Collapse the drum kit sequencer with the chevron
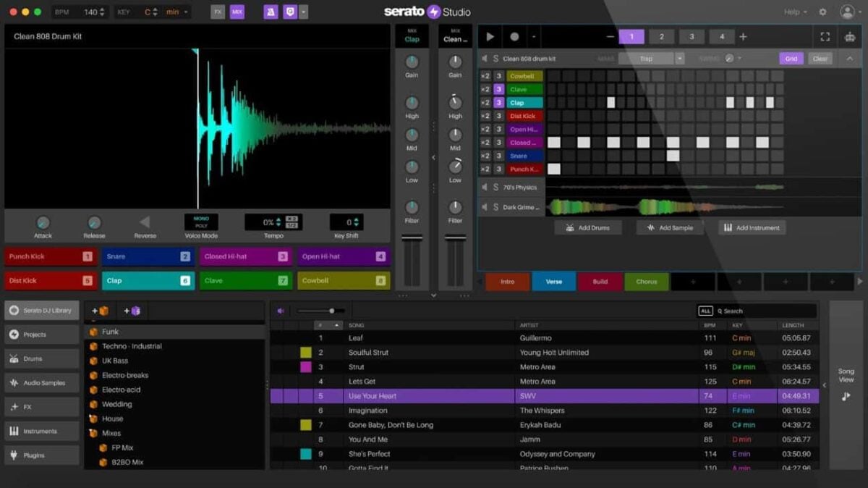The width and height of the screenshot is (868, 488). (x=849, y=58)
